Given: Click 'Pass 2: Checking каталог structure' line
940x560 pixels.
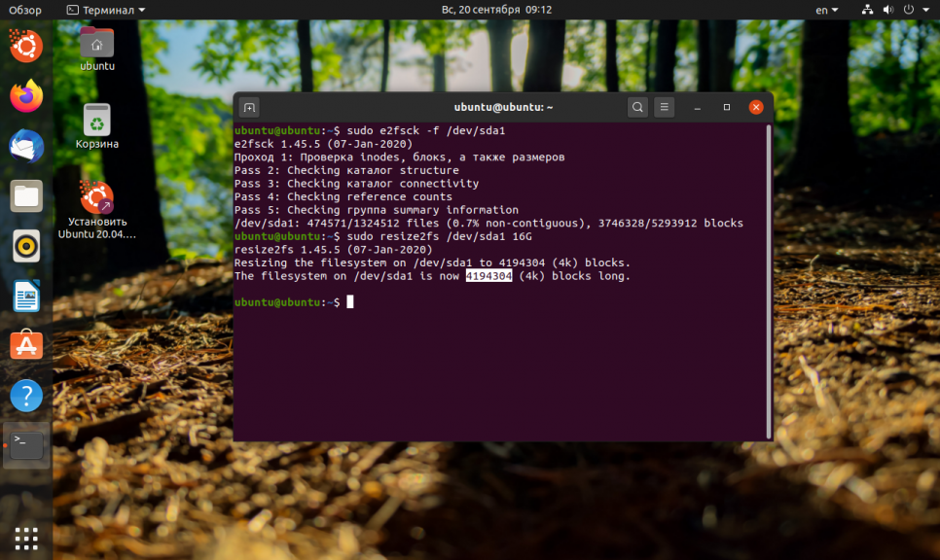Looking at the screenshot, I should click(x=346, y=171).
